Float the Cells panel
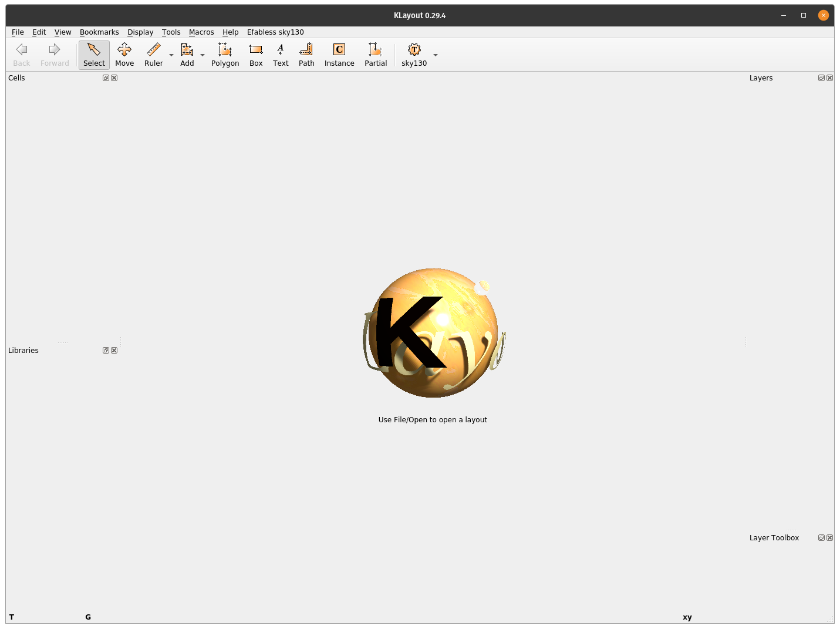840x629 pixels. [x=106, y=78]
